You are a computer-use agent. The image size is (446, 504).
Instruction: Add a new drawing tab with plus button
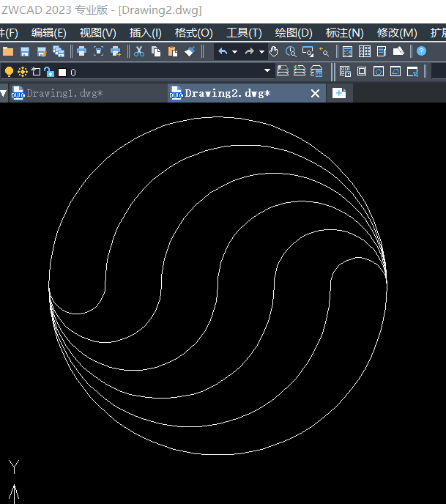[339, 93]
